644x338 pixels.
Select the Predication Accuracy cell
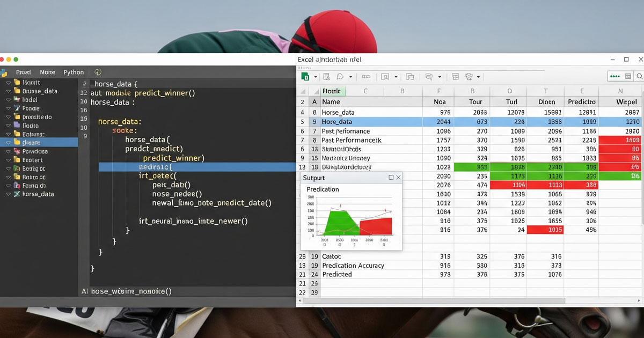[x=353, y=266]
